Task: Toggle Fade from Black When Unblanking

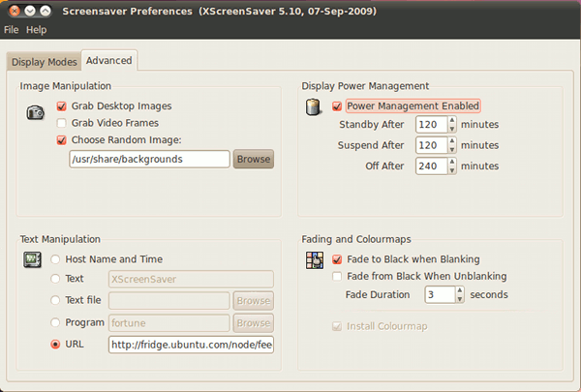Action: (x=337, y=276)
